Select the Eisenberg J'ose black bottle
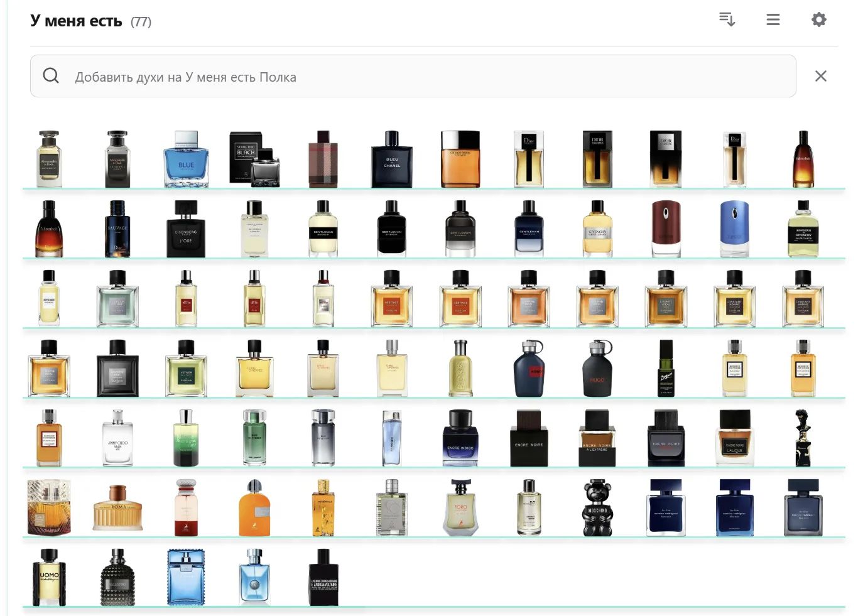 pos(186,229)
